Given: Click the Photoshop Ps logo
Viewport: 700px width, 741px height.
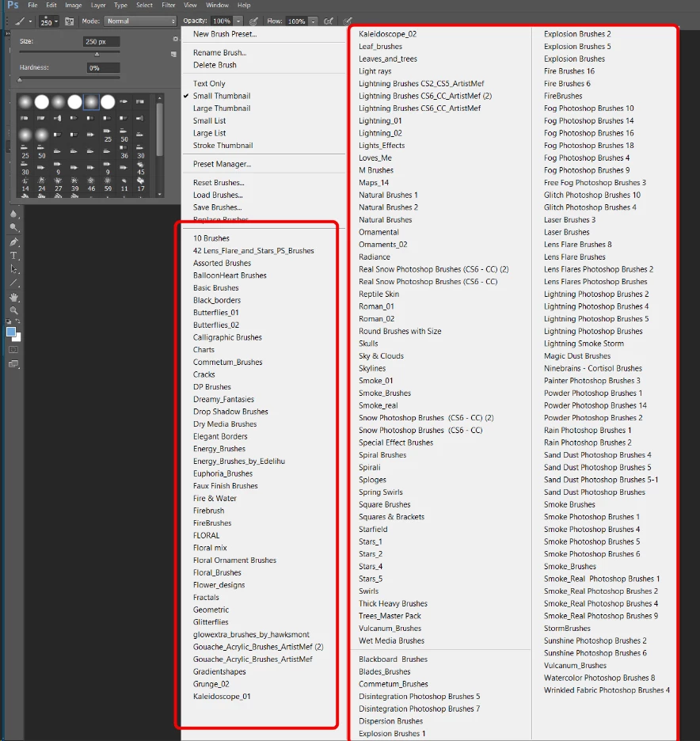Looking at the screenshot, I should click(x=13, y=6).
